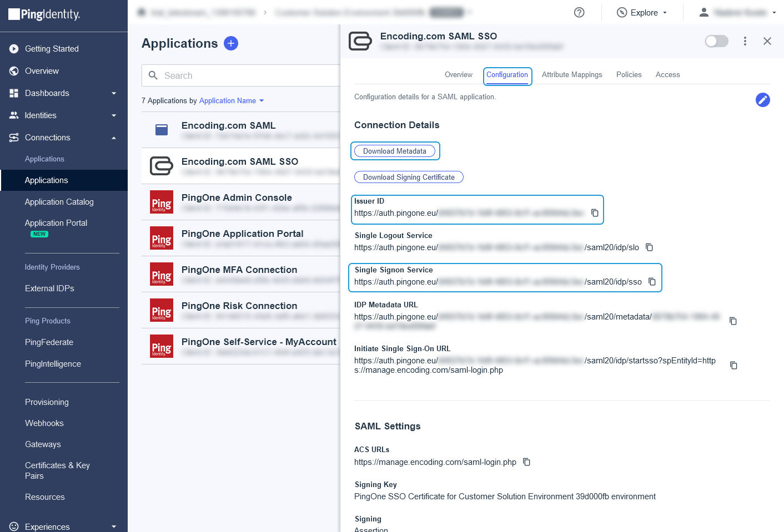Switch to the Configuration tab

point(507,75)
